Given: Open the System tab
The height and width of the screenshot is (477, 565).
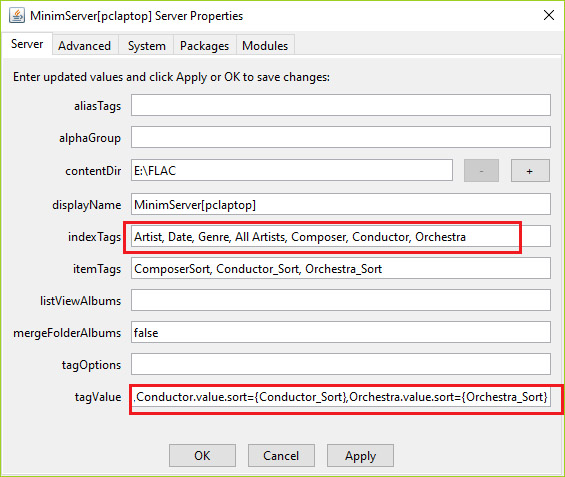Looking at the screenshot, I should tap(146, 46).
